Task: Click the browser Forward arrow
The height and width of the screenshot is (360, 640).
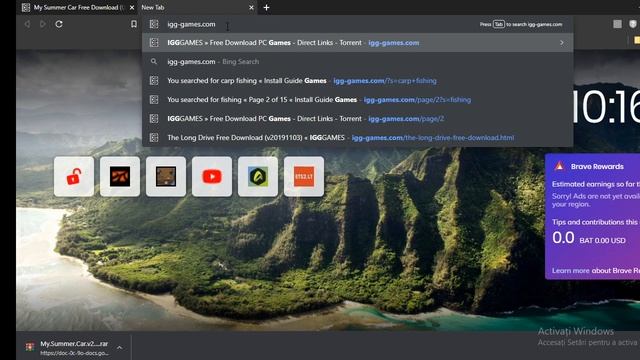Action: point(42,24)
